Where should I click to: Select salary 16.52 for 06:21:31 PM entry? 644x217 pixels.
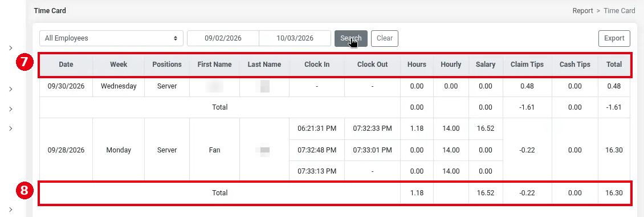(x=486, y=128)
